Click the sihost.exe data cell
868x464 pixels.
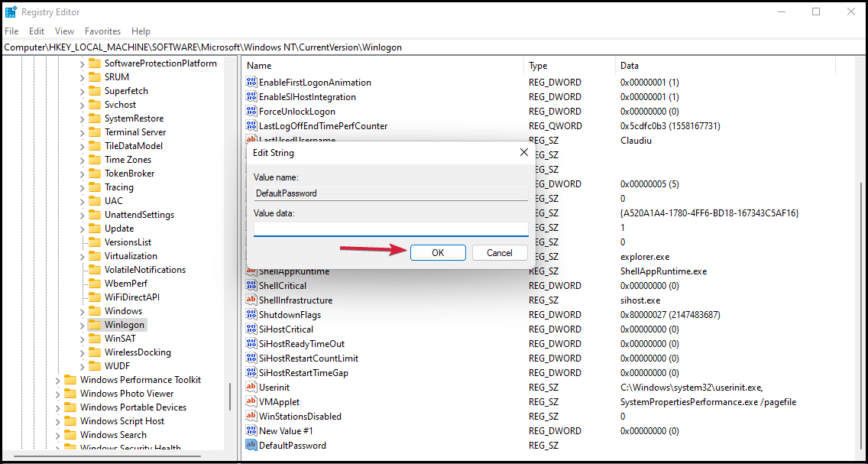(640, 300)
